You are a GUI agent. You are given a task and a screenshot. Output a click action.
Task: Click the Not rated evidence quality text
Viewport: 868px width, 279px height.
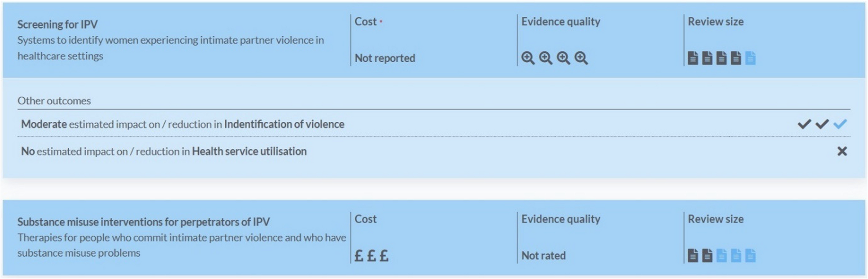pos(543,256)
